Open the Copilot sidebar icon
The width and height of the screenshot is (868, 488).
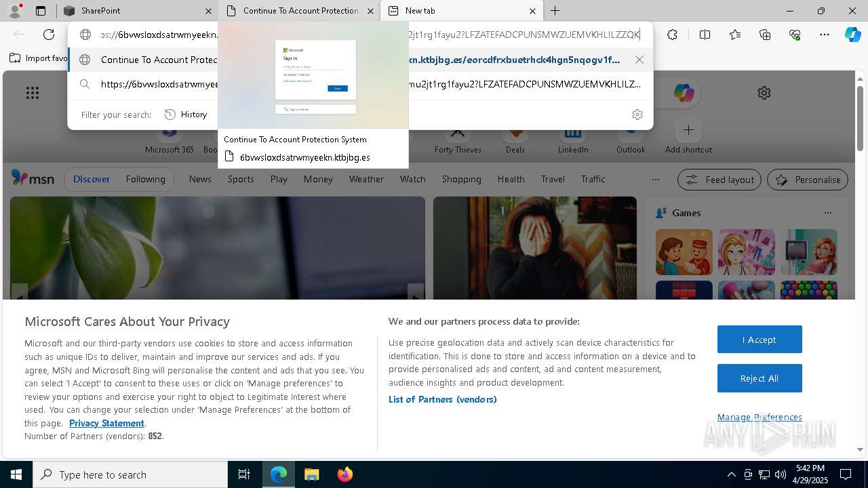[853, 35]
